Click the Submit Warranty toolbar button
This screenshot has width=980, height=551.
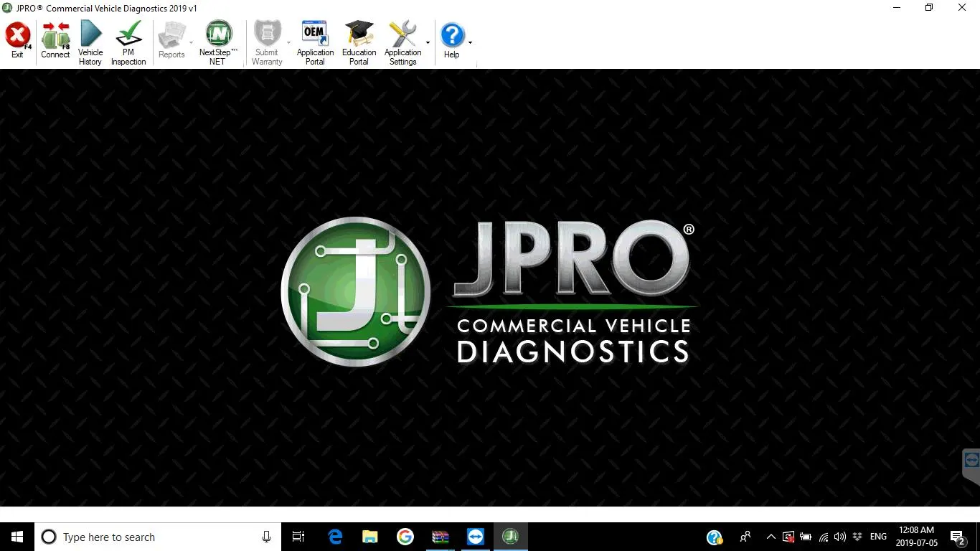coord(267,43)
